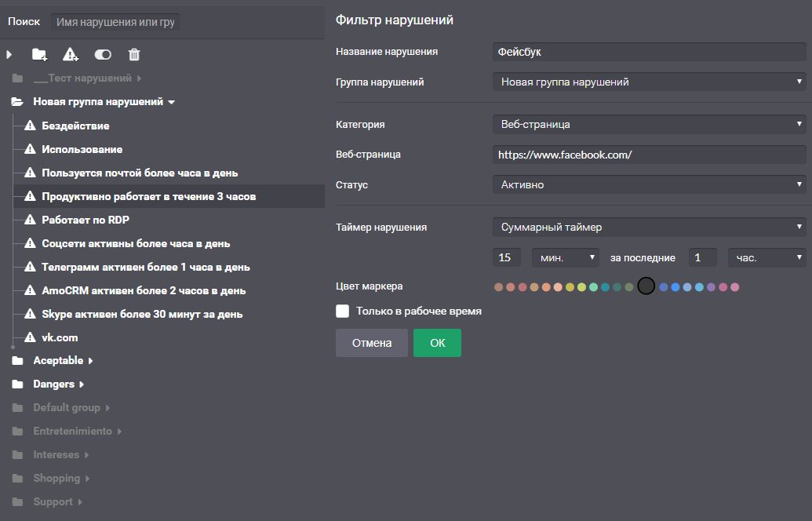
Task: Click folder icon of Aceptable group
Action: pyautogui.click(x=17, y=360)
